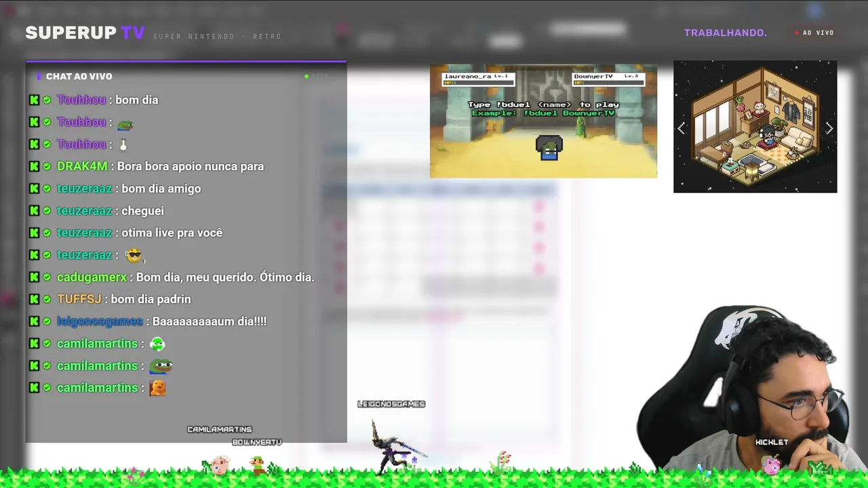Viewport: 868px width, 488px height.
Task: Click the message 'Bora bora apoio nunca para'
Action: pyautogui.click(x=191, y=166)
